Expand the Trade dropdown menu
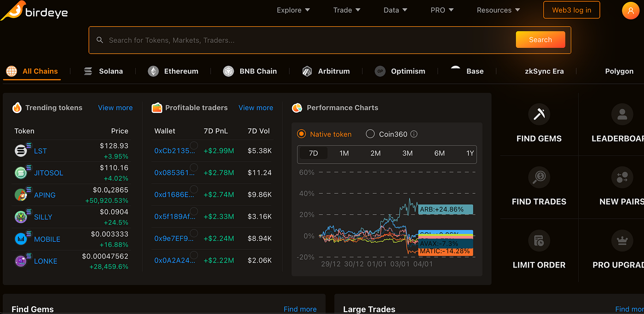The image size is (644, 314). tap(347, 10)
